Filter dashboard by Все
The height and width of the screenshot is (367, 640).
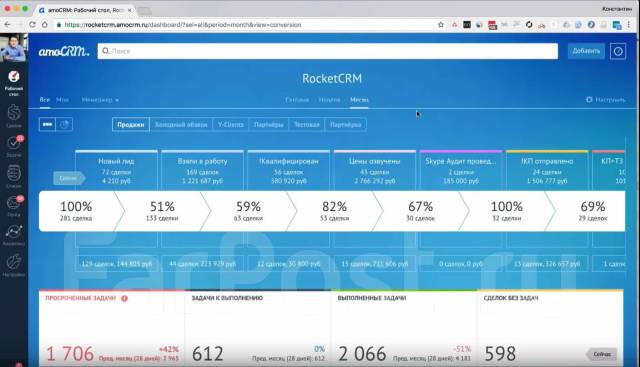pos(44,100)
